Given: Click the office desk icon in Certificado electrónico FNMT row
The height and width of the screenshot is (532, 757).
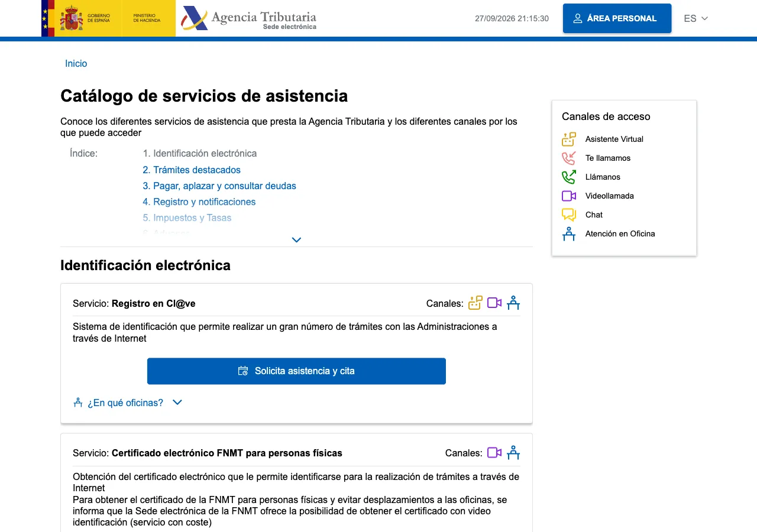Looking at the screenshot, I should [513, 453].
